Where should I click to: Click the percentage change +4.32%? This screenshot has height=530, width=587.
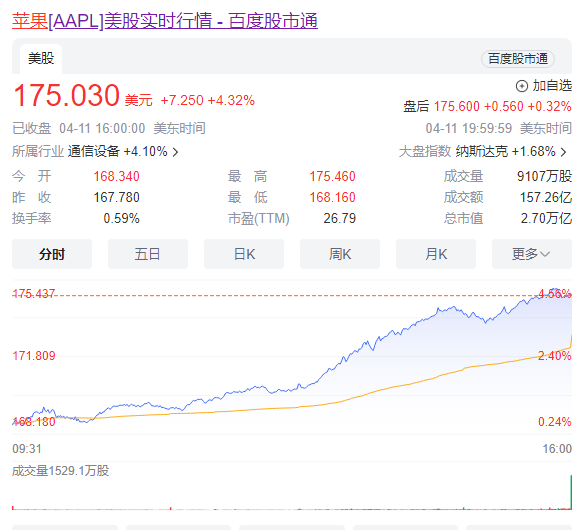(x=231, y=100)
